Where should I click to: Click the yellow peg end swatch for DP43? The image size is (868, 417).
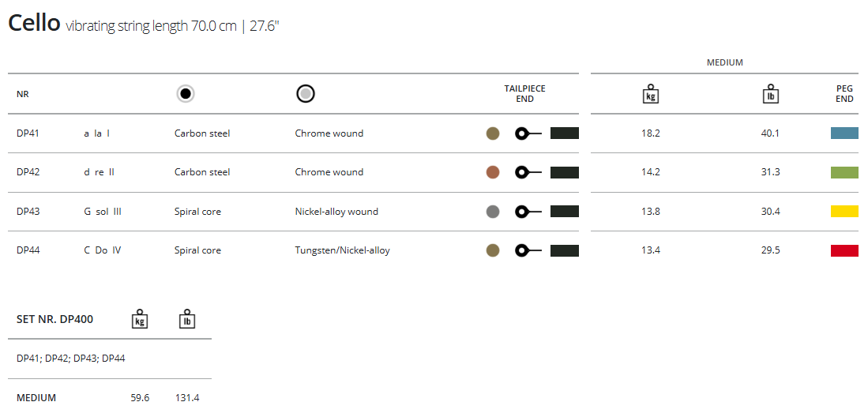(844, 211)
